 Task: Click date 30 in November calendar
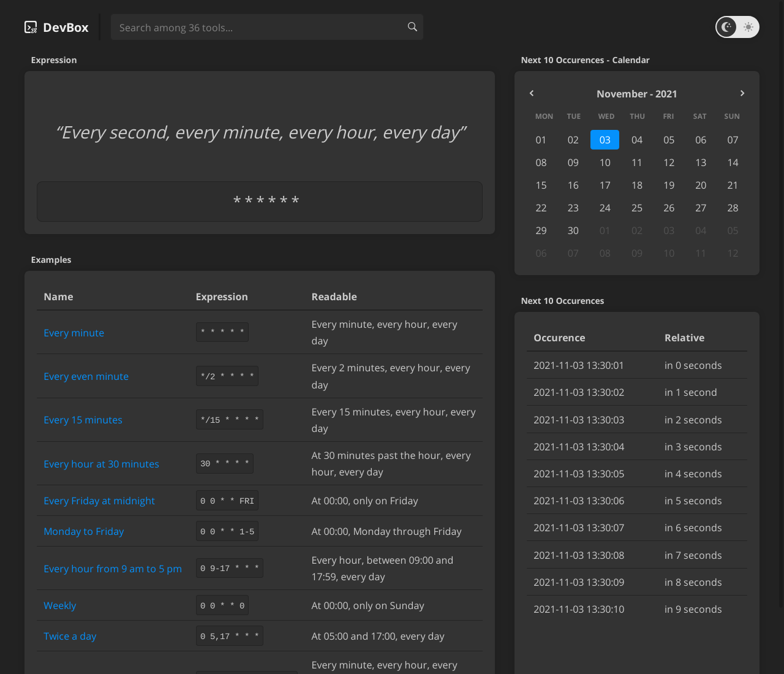tap(573, 230)
